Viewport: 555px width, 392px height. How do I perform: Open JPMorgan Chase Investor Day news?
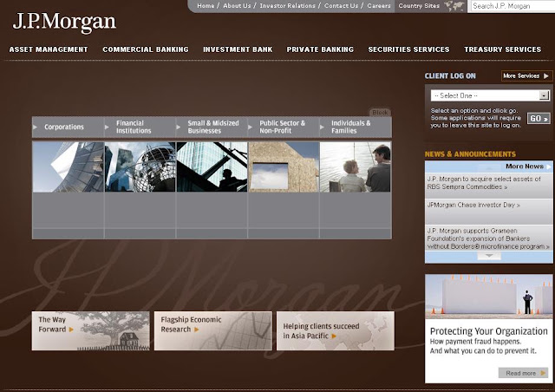(473, 205)
